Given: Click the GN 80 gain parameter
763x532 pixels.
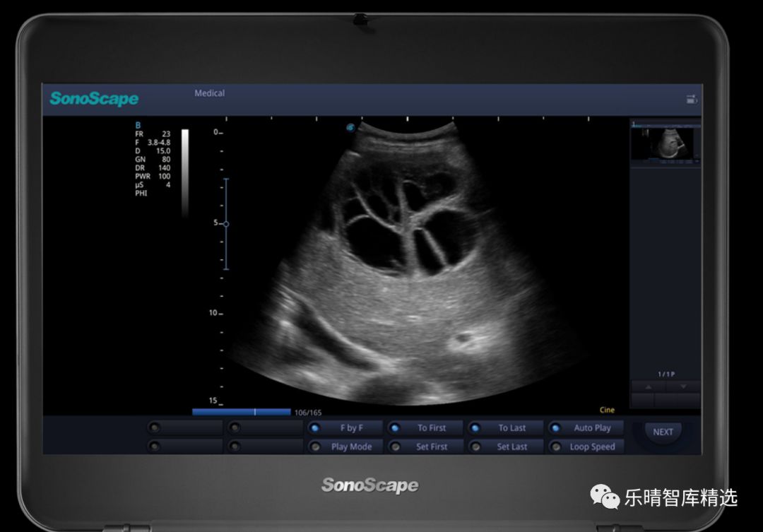Looking at the screenshot, I should (153, 159).
